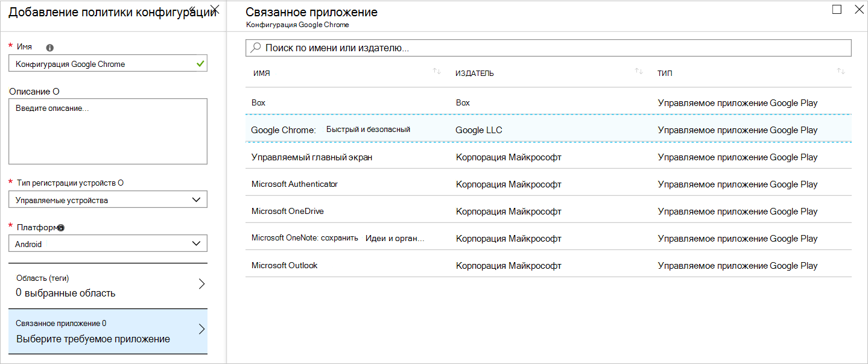Expand Область (теги) section chevron
Screen dimensions: 868x364
point(202,284)
